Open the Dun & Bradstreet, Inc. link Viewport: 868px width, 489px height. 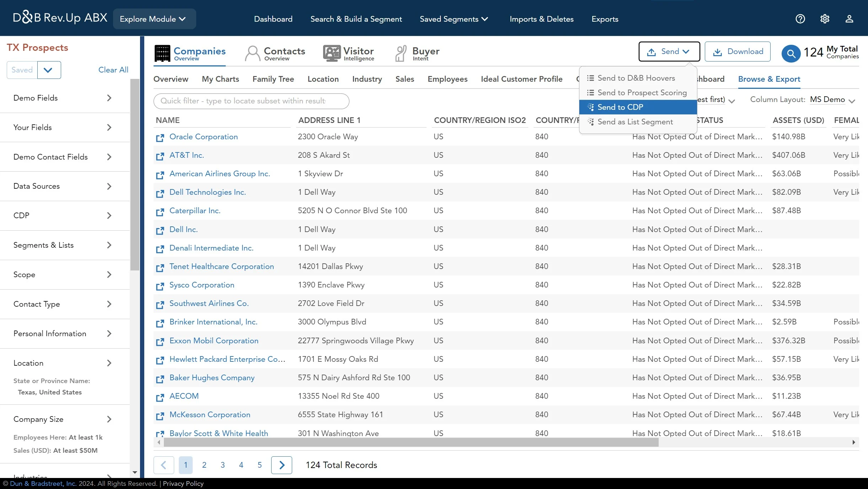[x=43, y=483]
